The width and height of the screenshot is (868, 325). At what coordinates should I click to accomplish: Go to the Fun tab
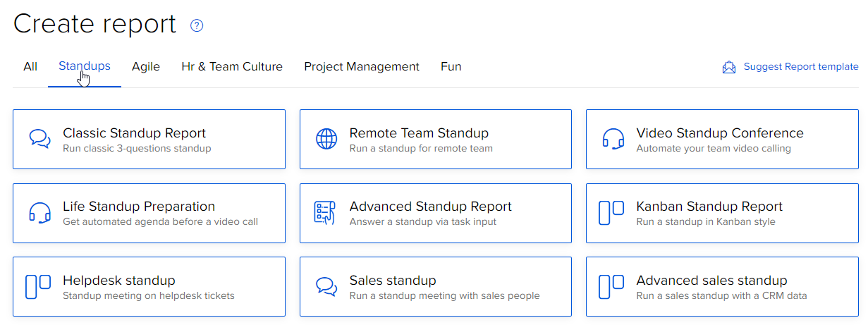pos(451,67)
